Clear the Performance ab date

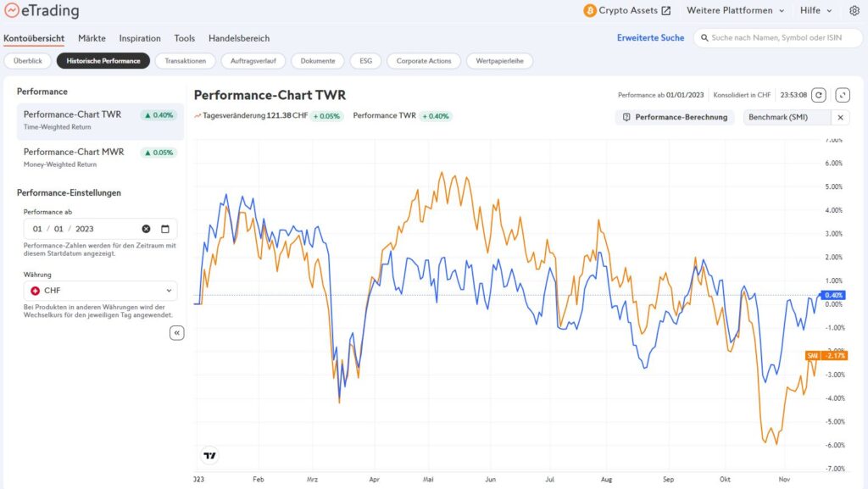click(x=146, y=229)
